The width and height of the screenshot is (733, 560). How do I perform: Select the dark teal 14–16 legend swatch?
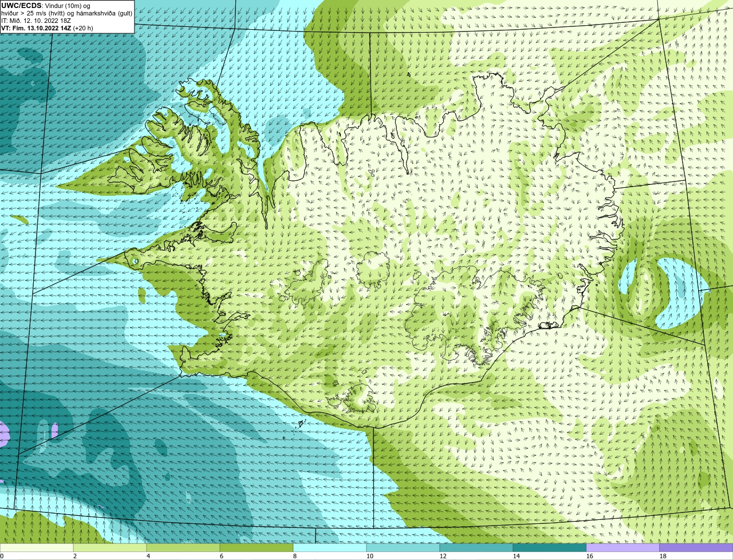(x=550, y=548)
